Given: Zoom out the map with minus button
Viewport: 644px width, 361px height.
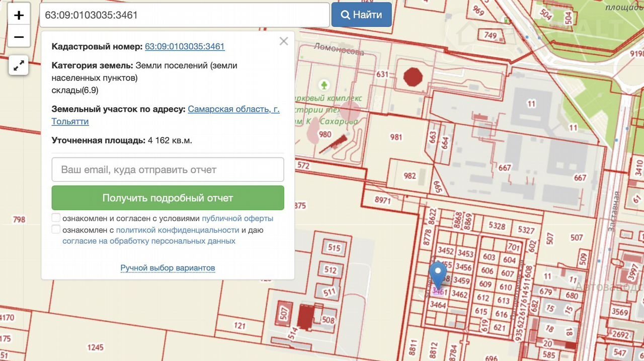Looking at the screenshot, I should tap(19, 37).
